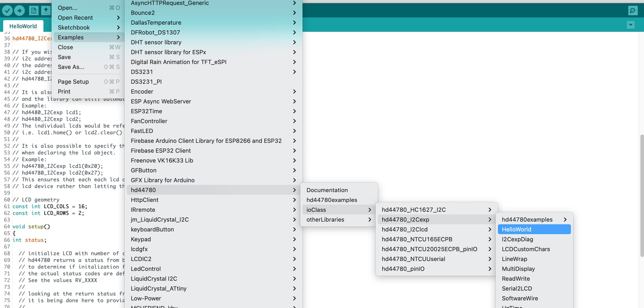This screenshot has width=644, height=308.
Task: Expand the HttpClient examples submenu
Action: pyautogui.click(x=213, y=200)
